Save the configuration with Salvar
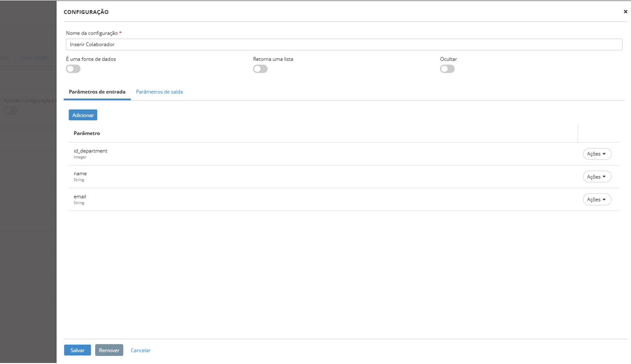This screenshot has width=631, height=364. point(78,350)
